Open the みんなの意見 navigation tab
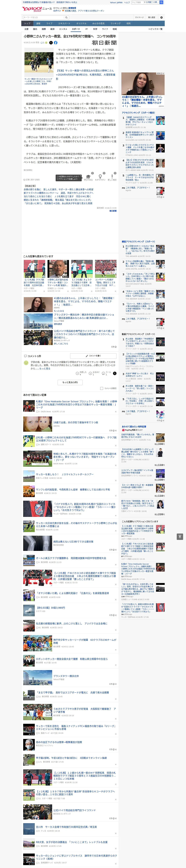This screenshot has width=186, height=868. tap(98, 24)
